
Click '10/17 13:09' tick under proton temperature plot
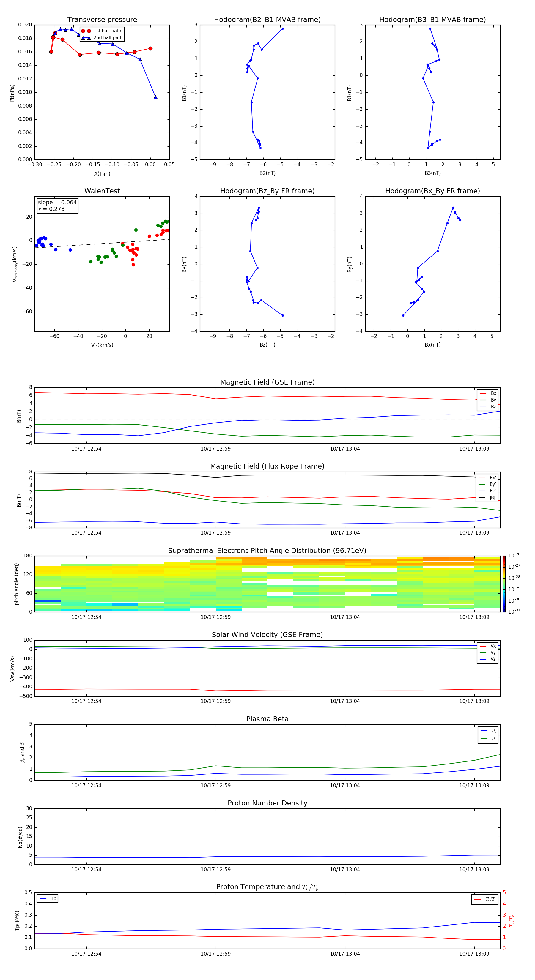pyautogui.click(x=474, y=954)
